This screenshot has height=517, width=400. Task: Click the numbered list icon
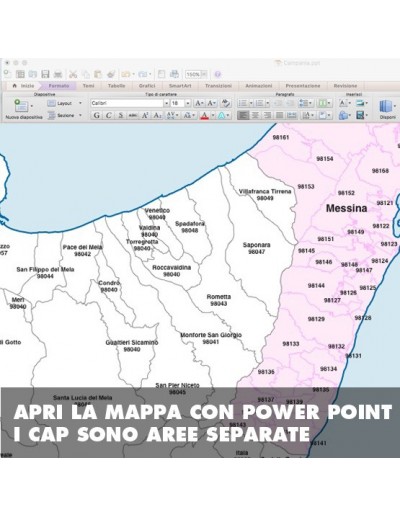click(259, 103)
